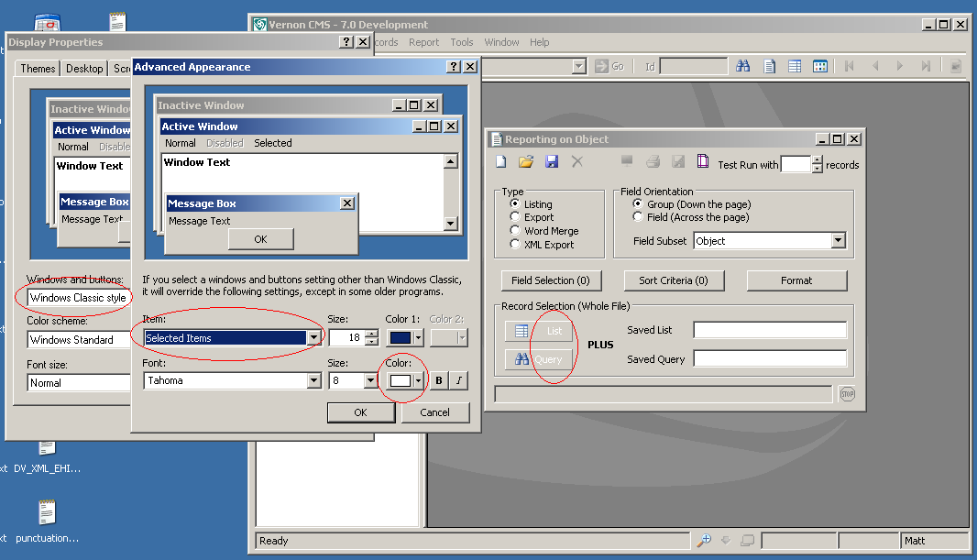Switch to the Themes tab
The width and height of the screenshot is (977, 560).
(x=38, y=69)
